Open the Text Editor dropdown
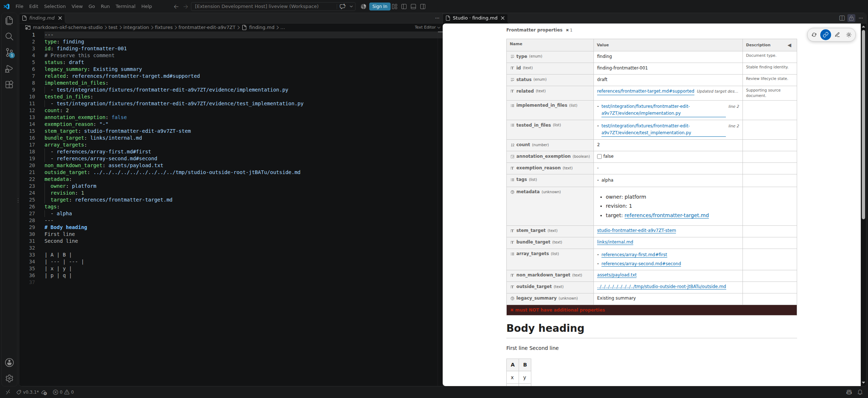Screen dimensions: 868x398 point(427,27)
